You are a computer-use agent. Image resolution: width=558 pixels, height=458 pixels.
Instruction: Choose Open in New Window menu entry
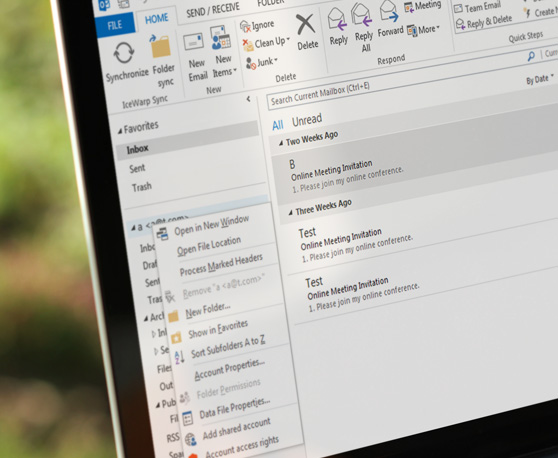click(x=211, y=225)
